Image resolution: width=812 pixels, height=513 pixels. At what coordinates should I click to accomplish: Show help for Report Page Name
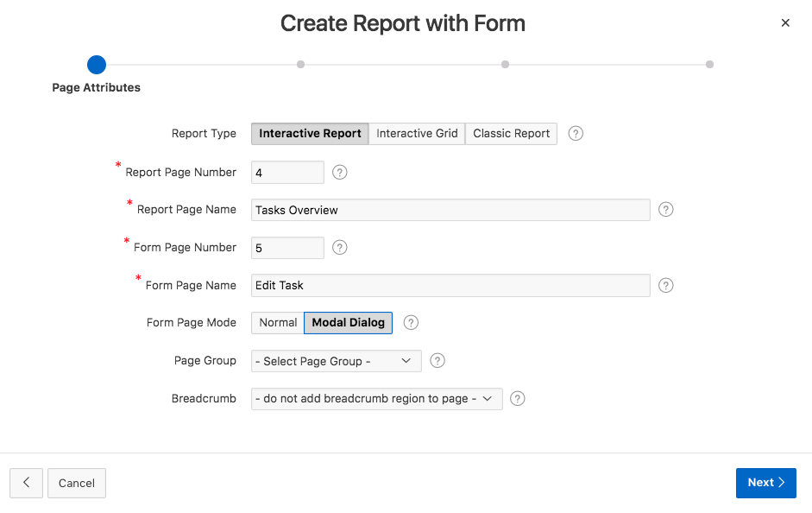point(665,210)
